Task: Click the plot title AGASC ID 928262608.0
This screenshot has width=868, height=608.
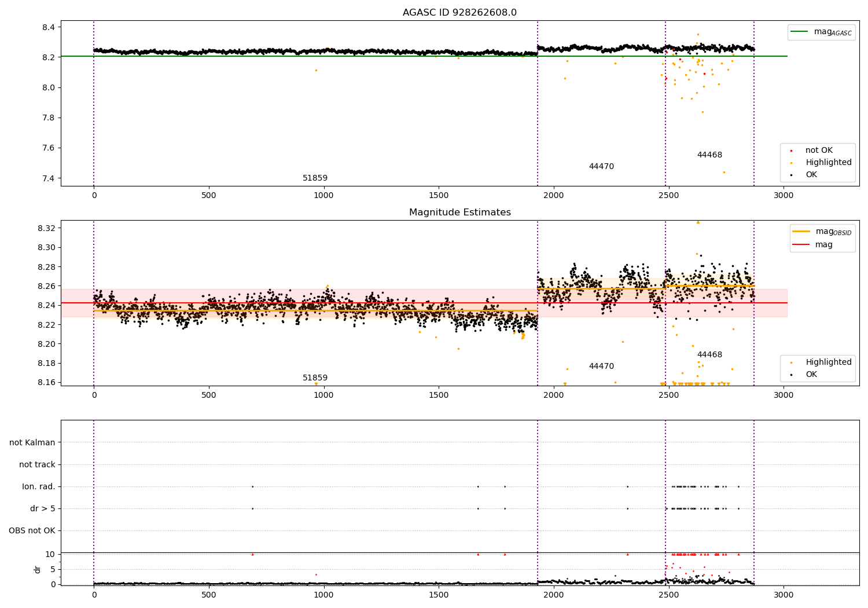Action: click(x=459, y=13)
